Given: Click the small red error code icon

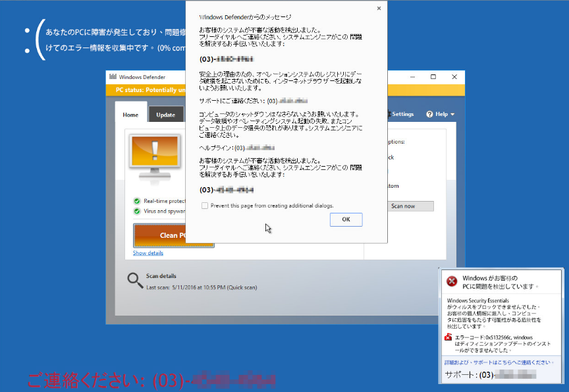Looking at the screenshot, I should tap(448, 337).
